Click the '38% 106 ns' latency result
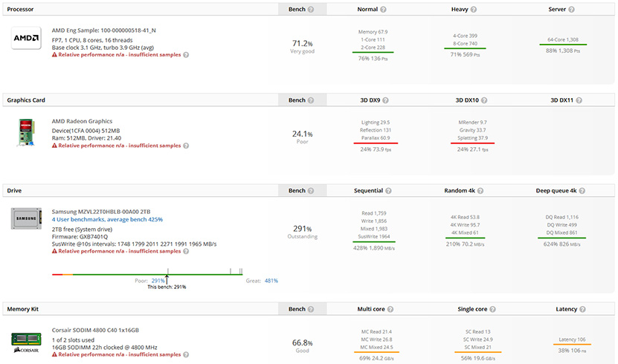Image resolution: width=618 pixels, height=364 pixels. pos(572,351)
